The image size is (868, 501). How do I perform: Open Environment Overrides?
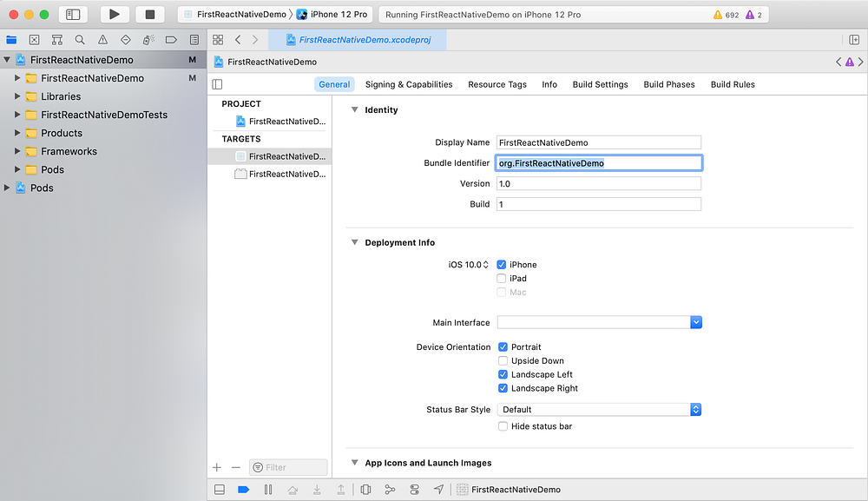pos(415,490)
